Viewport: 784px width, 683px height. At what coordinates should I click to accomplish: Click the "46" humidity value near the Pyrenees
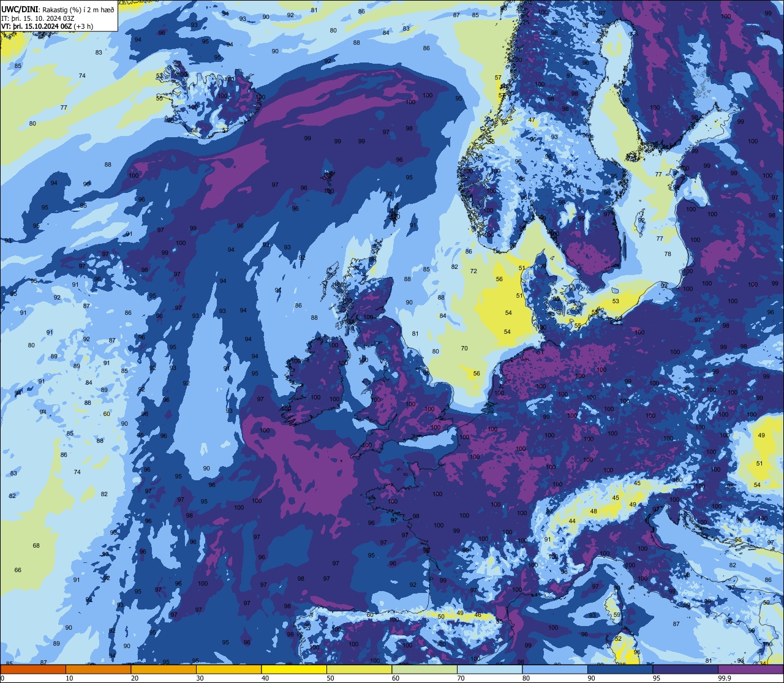tap(478, 615)
